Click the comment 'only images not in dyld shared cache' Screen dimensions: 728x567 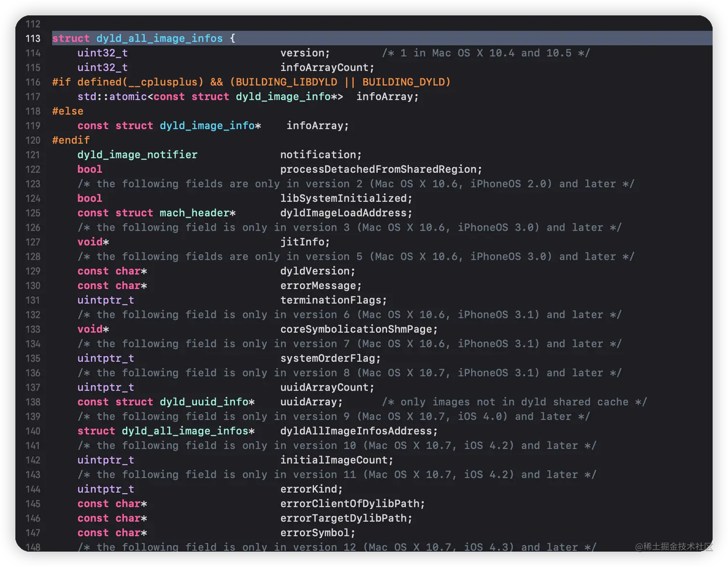click(514, 402)
